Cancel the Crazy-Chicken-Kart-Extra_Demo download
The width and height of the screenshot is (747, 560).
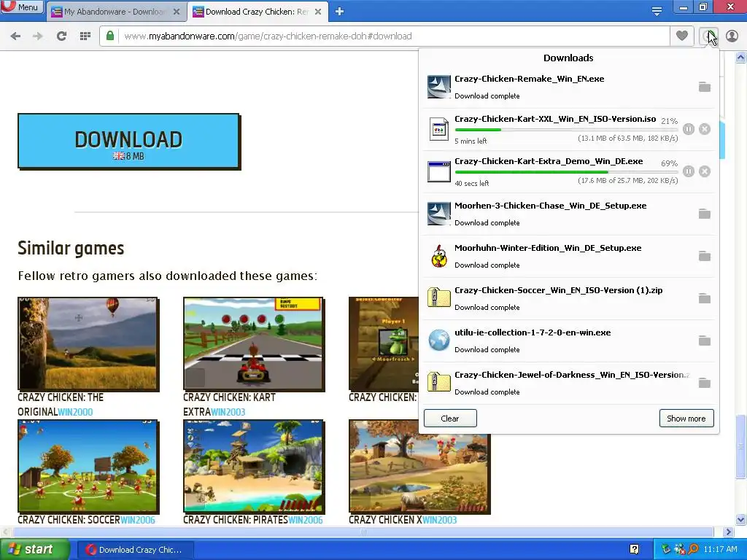click(x=705, y=171)
